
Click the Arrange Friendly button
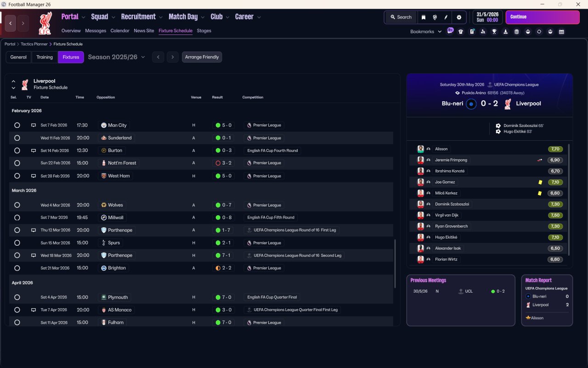[x=202, y=57]
